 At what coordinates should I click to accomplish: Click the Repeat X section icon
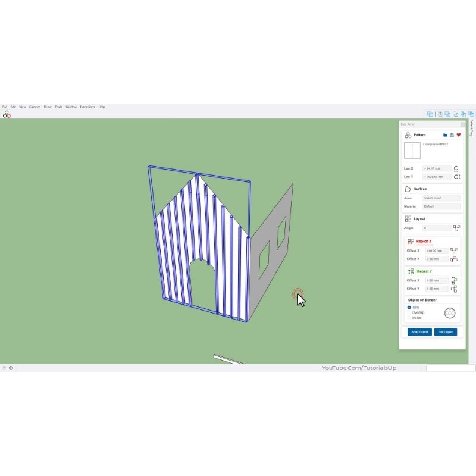[x=411, y=242]
